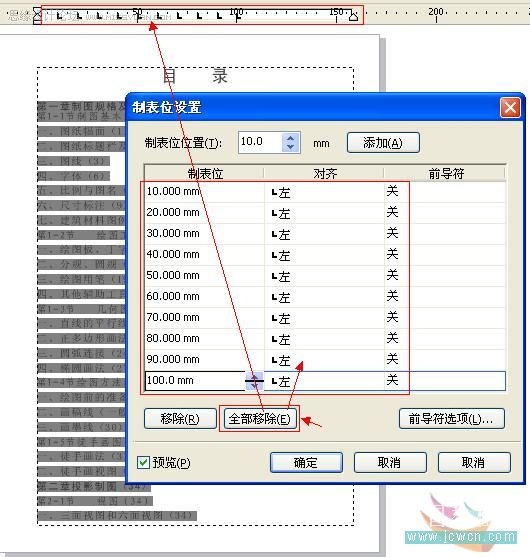Close the 制表位设置 dialog
This screenshot has width=530, height=557.
point(510,107)
